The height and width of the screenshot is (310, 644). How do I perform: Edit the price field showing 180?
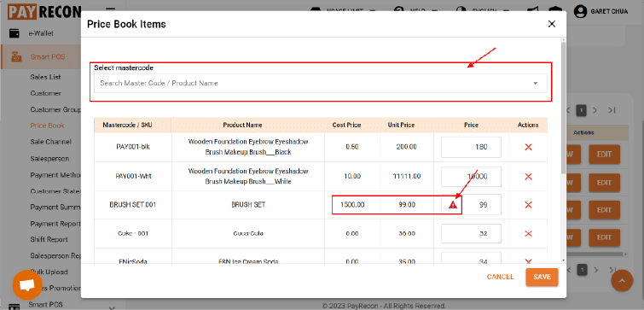click(471, 147)
